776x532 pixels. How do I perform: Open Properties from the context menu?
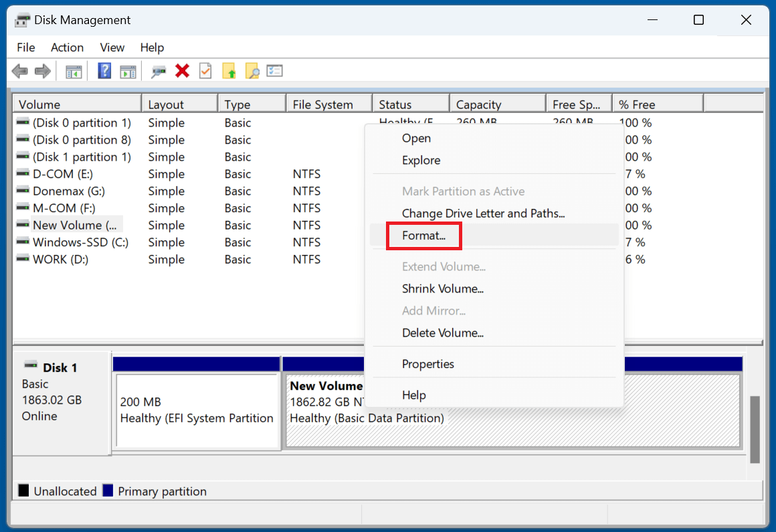click(427, 364)
